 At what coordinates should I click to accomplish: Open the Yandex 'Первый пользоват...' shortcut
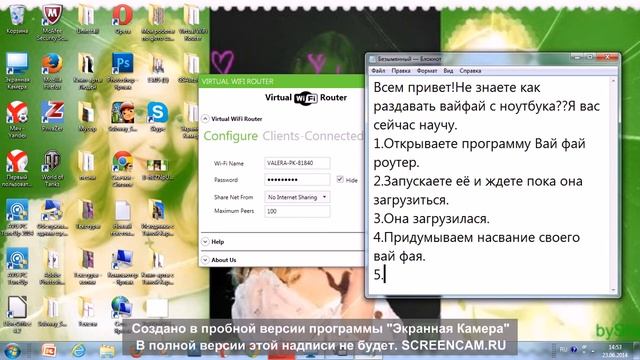click(17, 168)
